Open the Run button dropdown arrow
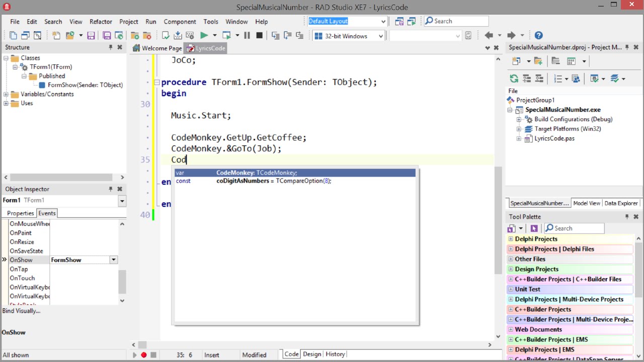This screenshot has width=644, height=362. pyautogui.click(x=214, y=36)
